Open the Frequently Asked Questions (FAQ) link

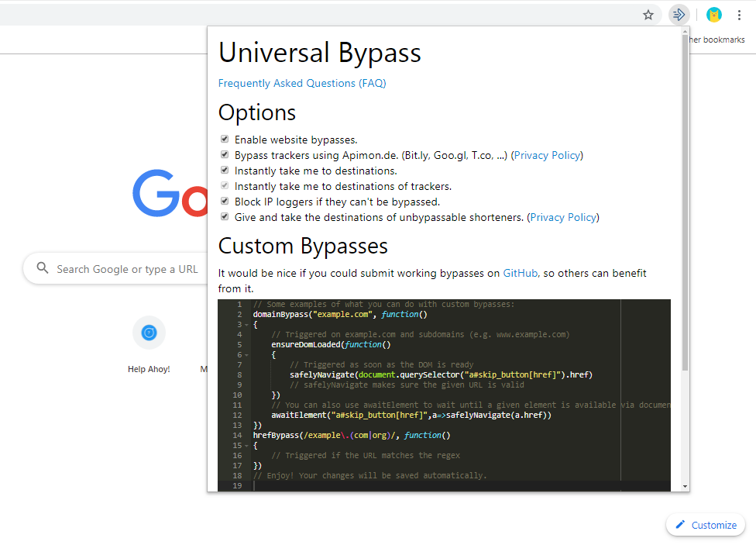click(302, 83)
